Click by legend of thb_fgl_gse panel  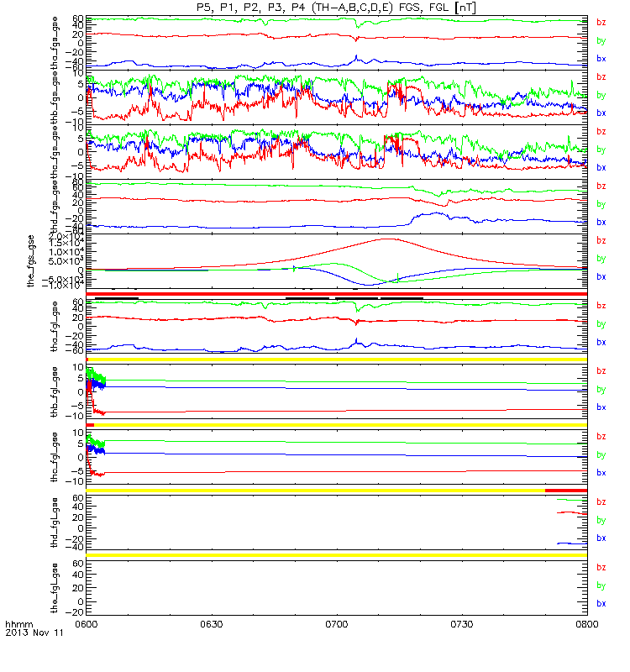[601, 390]
